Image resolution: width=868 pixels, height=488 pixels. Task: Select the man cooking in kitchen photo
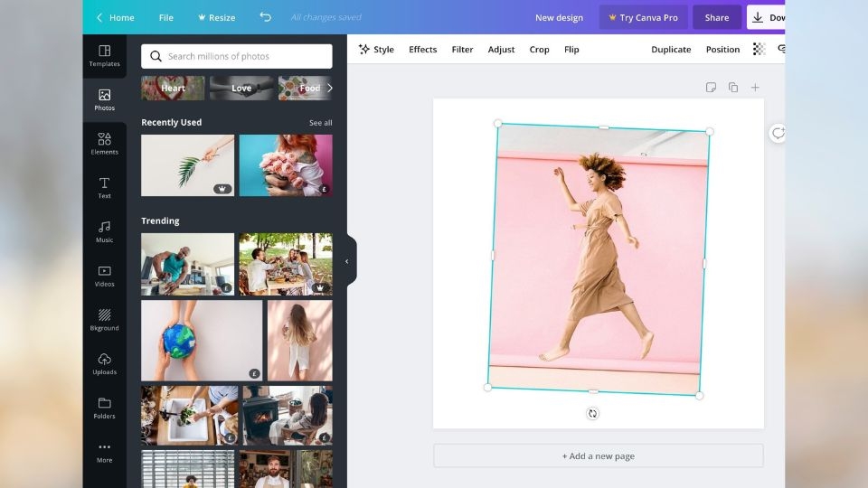(188, 264)
